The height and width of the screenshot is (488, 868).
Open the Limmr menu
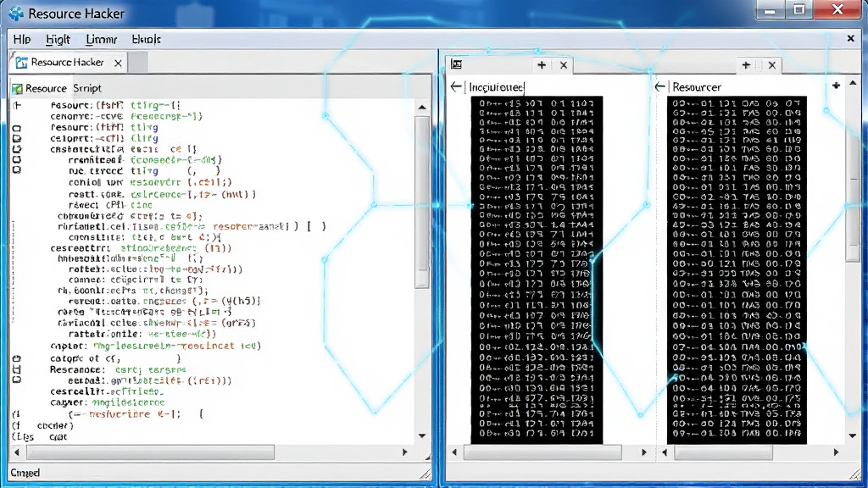[102, 39]
